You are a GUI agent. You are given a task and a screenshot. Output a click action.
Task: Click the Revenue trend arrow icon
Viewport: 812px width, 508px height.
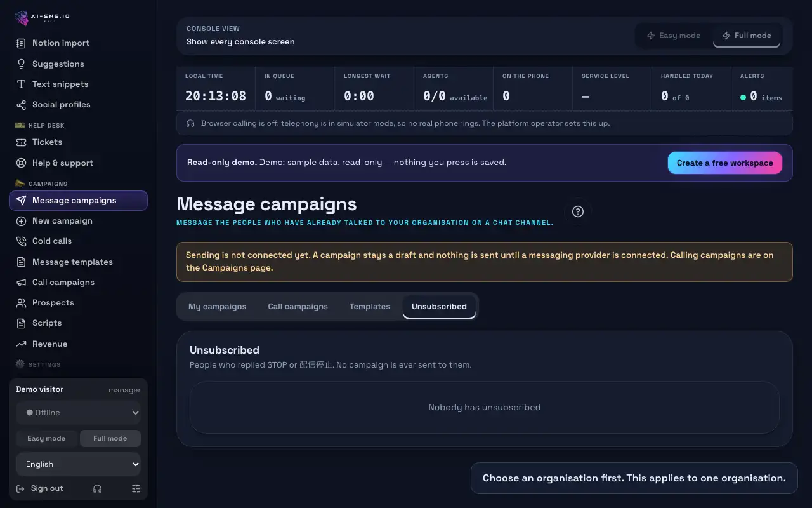tap(22, 344)
